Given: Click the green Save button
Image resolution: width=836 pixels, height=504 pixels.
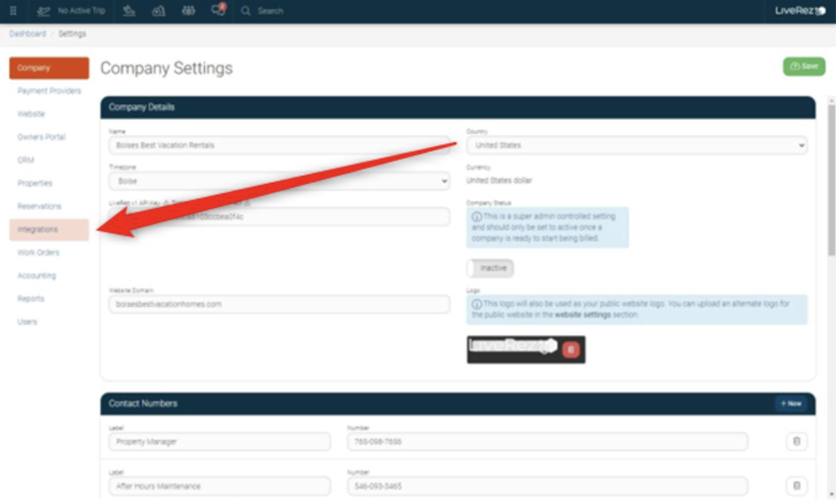Looking at the screenshot, I should (x=804, y=67).
